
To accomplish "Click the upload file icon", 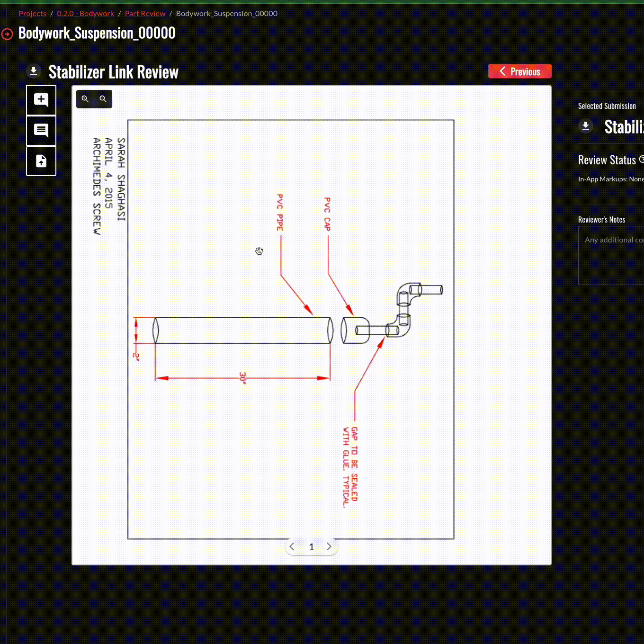I will pyautogui.click(x=41, y=161).
